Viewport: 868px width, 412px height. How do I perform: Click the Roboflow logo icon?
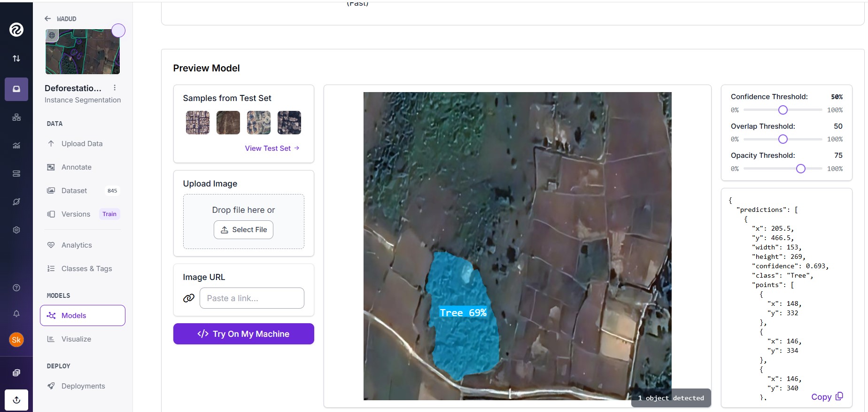(16, 30)
